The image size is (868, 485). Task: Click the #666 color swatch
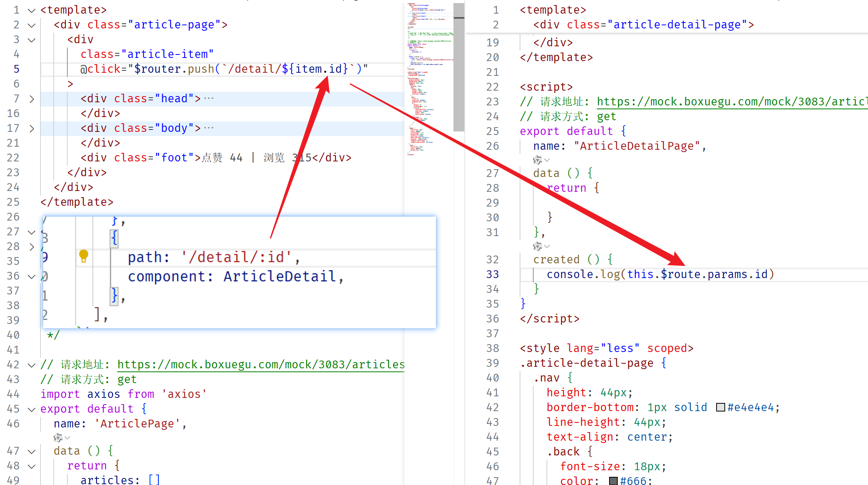coord(613,481)
